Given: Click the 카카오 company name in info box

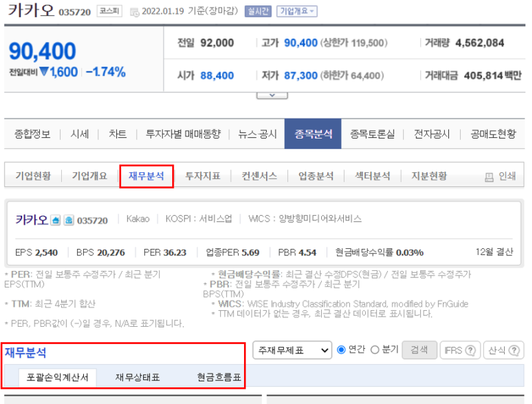Looking at the screenshot, I should point(31,220).
